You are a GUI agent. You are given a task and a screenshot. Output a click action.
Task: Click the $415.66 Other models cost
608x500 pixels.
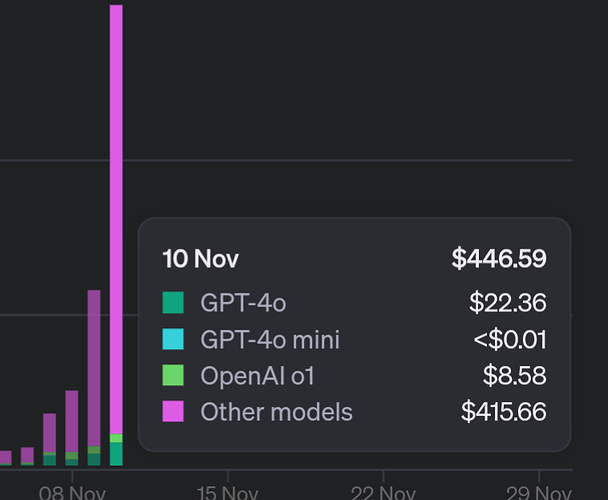(504, 411)
